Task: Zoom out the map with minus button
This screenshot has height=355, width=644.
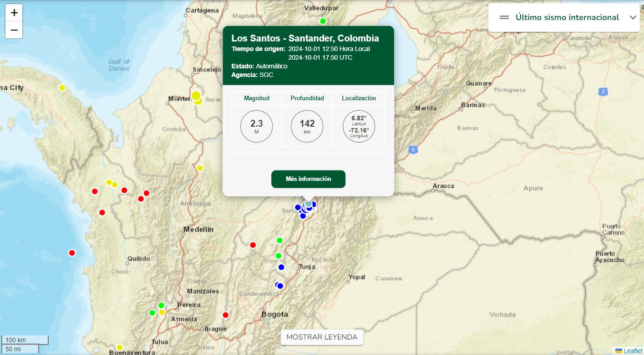Action: (14, 30)
